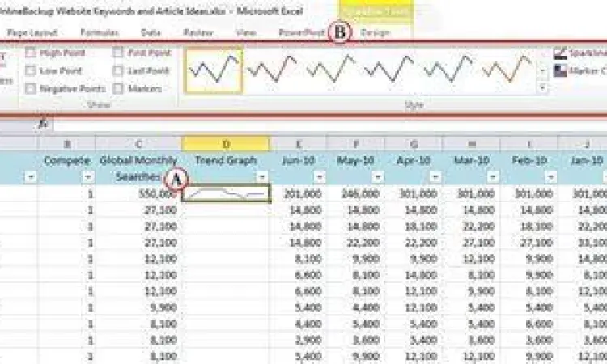Select the first highlighted sparkline style
Viewport: 607px width, 364px height.
(x=214, y=70)
